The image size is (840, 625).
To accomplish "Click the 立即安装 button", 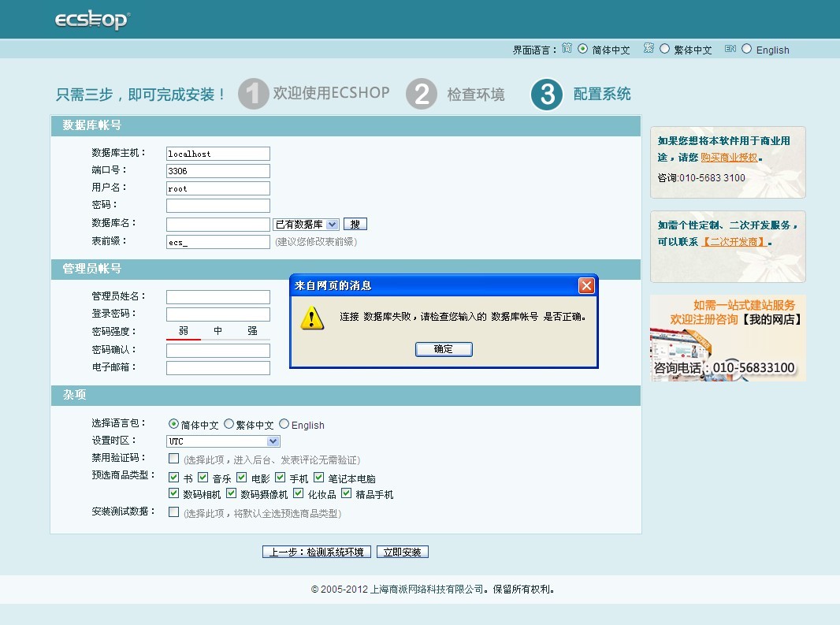I will 403,552.
